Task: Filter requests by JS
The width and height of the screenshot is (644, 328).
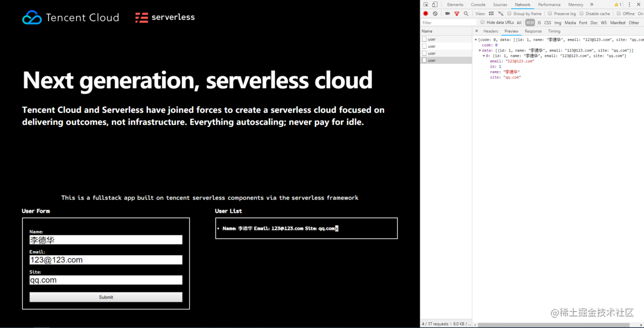Action: tap(539, 23)
